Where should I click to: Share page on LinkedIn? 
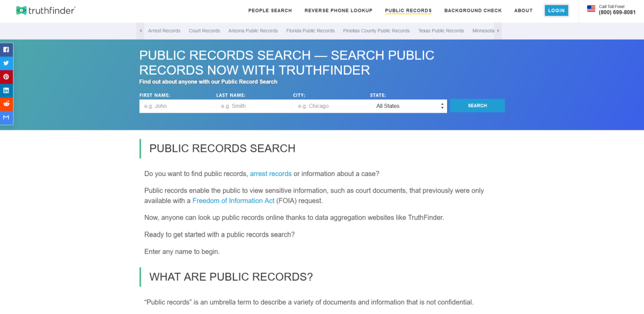coord(6,90)
